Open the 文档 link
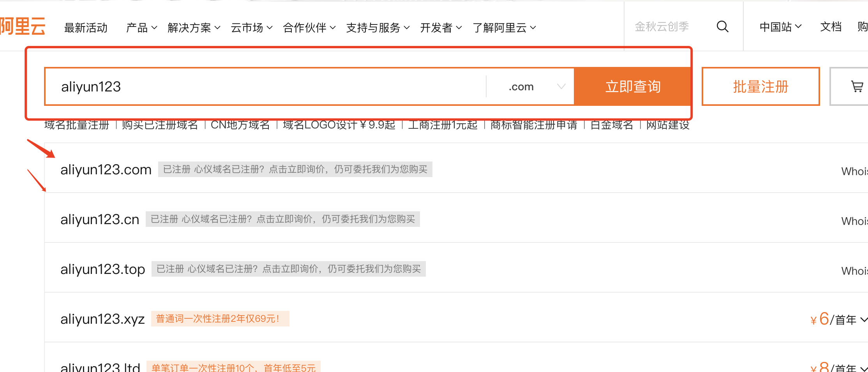The image size is (868, 372). click(x=831, y=27)
